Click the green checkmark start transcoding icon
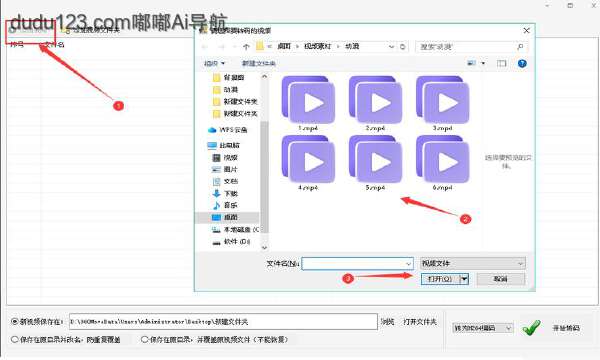 531,327
